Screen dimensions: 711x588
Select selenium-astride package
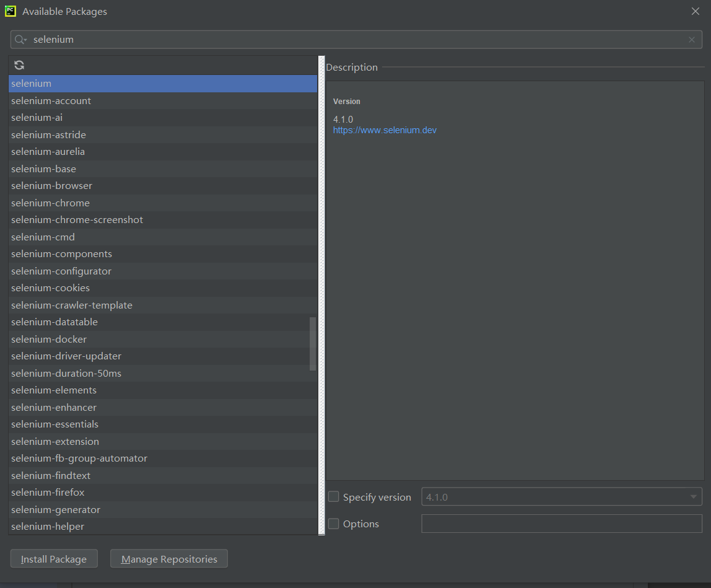tap(163, 134)
